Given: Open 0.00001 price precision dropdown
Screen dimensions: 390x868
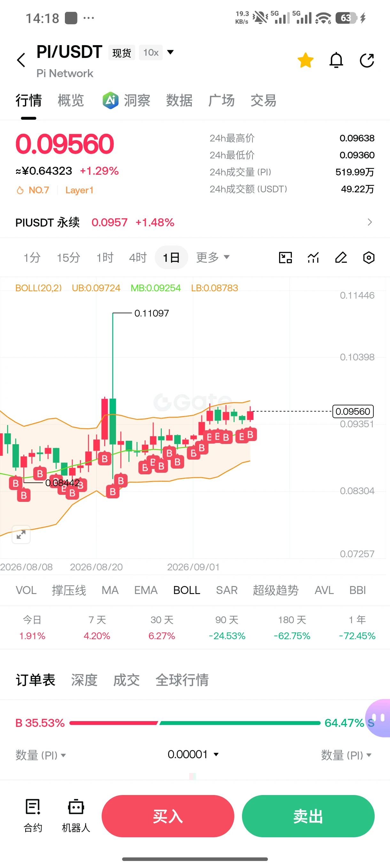Looking at the screenshot, I should (193, 754).
